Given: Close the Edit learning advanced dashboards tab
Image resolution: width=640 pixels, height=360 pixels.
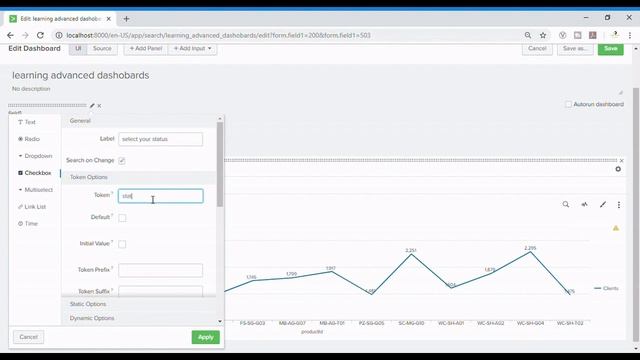Looking at the screenshot, I should 109,19.
